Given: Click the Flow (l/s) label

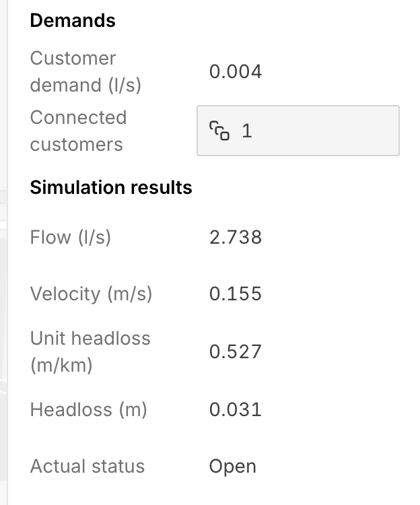Looking at the screenshot, I should (70, 237).
